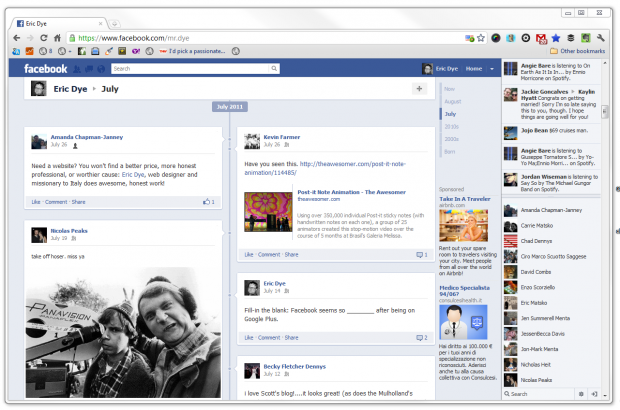Select the Eric Dye browser tab

coord(59,24)
